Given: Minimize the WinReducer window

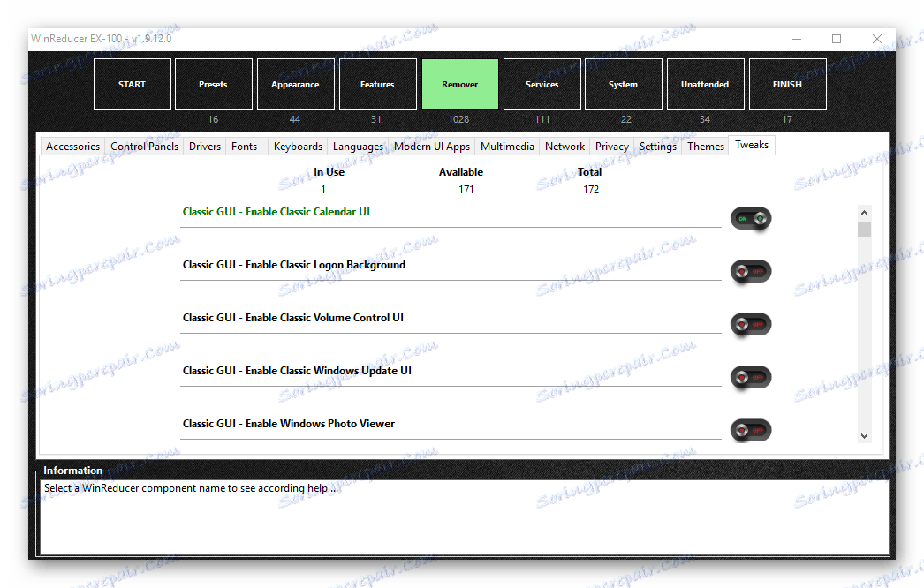Looking at the screenshot, I should coord(797,39).
